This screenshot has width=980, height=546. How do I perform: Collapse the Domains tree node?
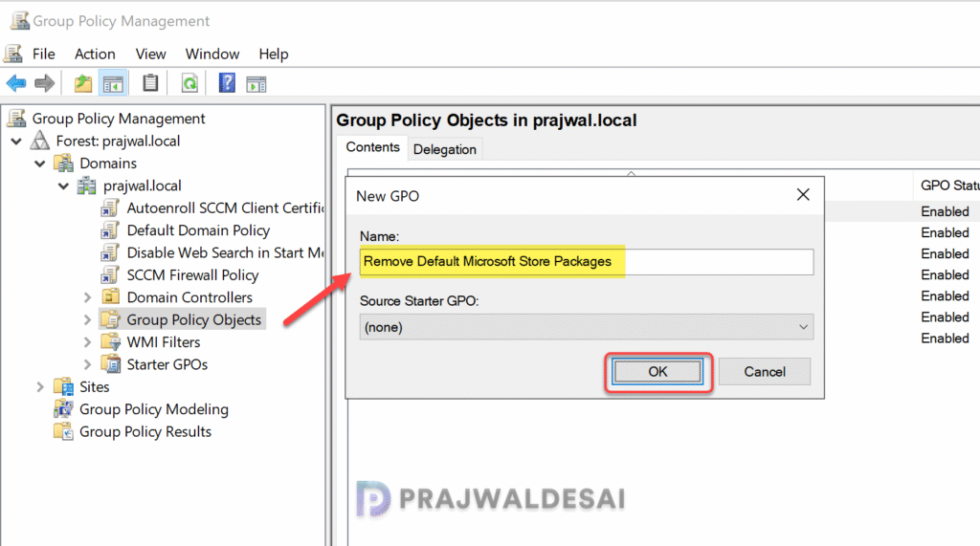(40, 164)
